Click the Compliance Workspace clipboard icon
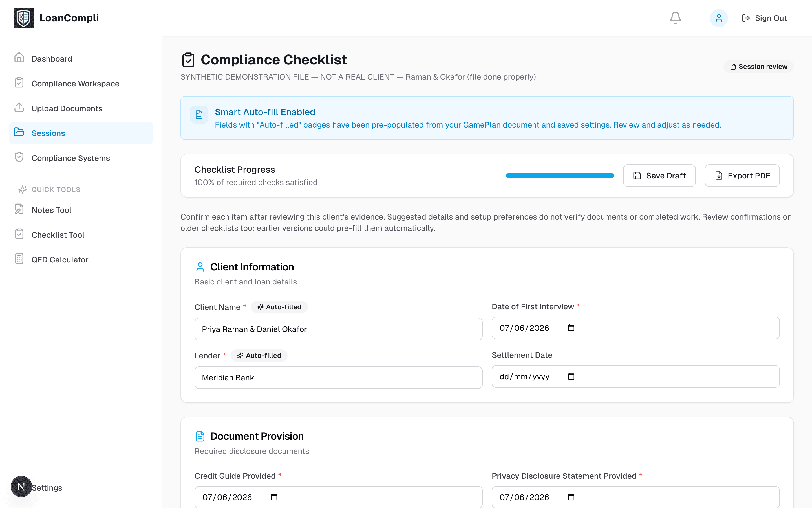 [19, 83]
